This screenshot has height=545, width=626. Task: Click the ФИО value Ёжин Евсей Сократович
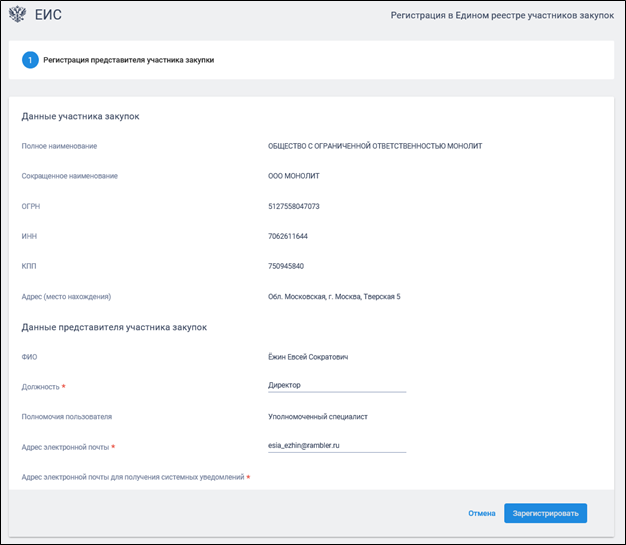coord(308,357)
